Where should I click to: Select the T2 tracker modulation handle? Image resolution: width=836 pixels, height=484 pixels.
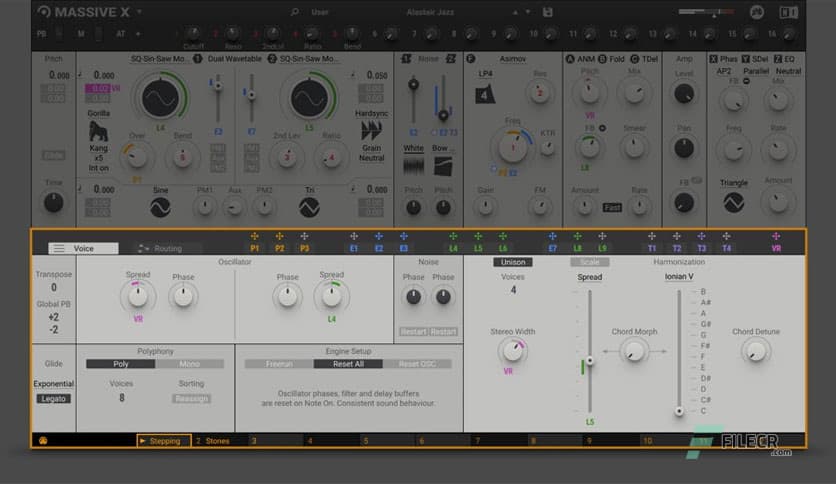click(x=677, y=236)
